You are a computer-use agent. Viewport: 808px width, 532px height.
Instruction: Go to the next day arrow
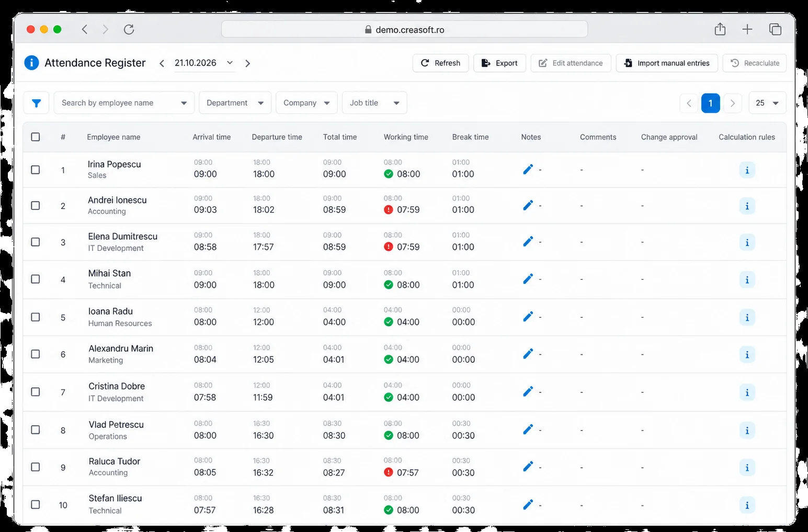pos(248,63)
